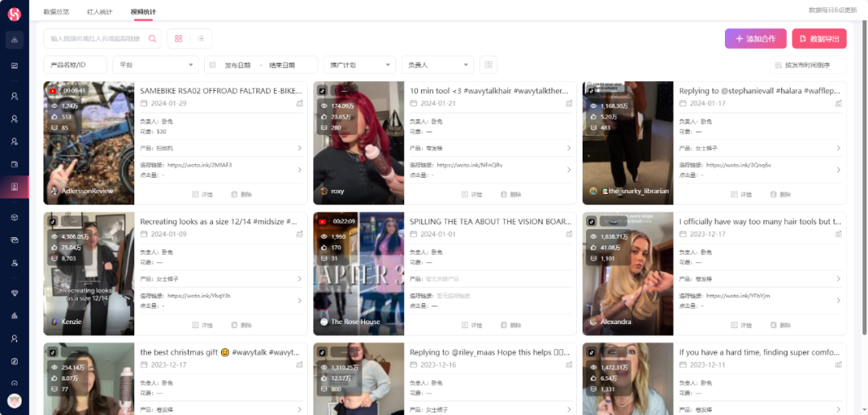Click the 添加合作 button
Screen dimensions: 868x415
tap(755, 39)
